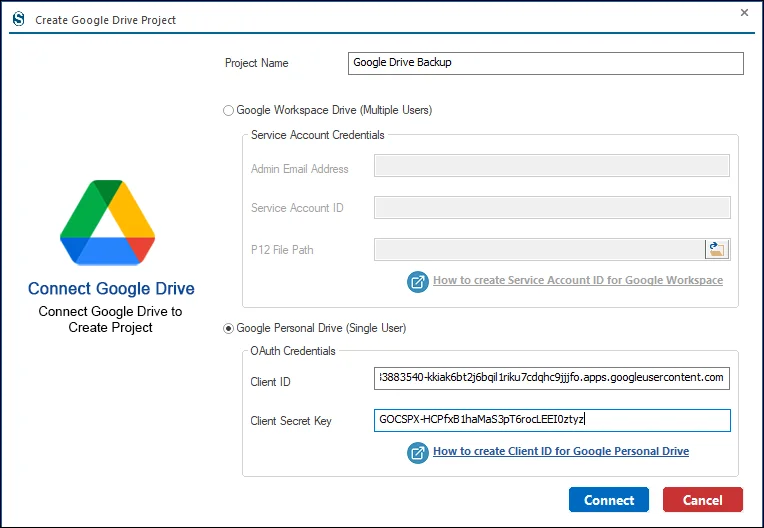Click the P12 File Path browse folder icon
The width and height of the screenshot is (764, 528).
point(717,249)
